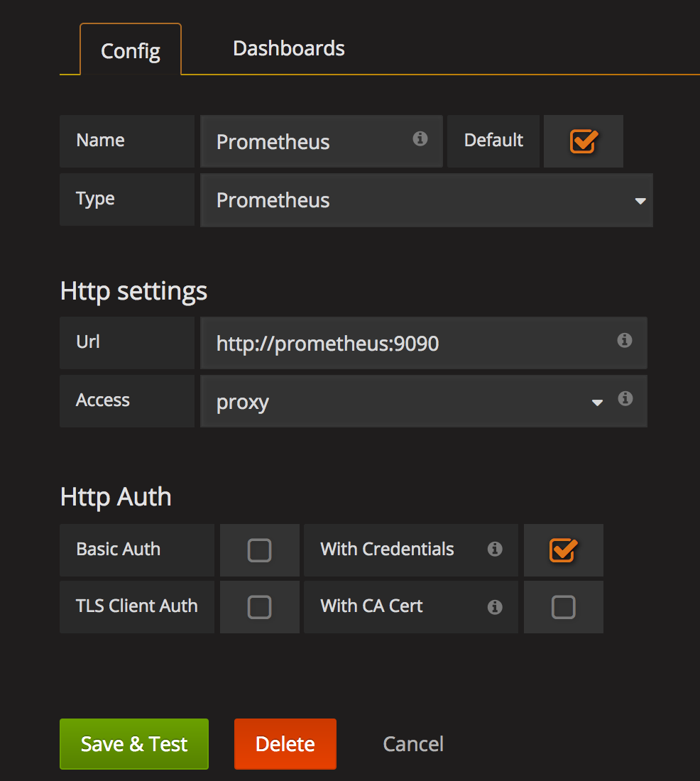700x781 pixels.
Task: Enable the TLS Client Auth checkbox
Action: coord(259,607)
